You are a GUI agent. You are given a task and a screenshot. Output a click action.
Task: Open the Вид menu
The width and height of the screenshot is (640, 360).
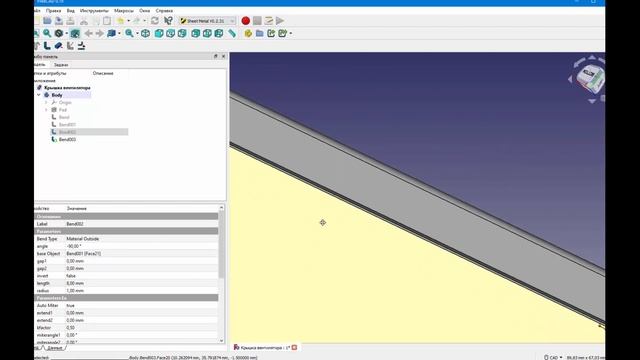pyautogui.click(x=71, y=11)
